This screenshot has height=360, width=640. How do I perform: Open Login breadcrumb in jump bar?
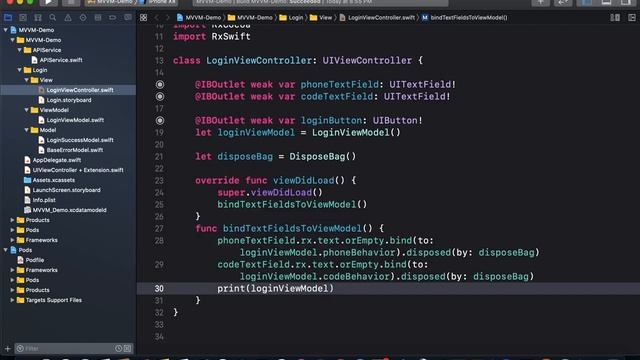tap(291, 18)
